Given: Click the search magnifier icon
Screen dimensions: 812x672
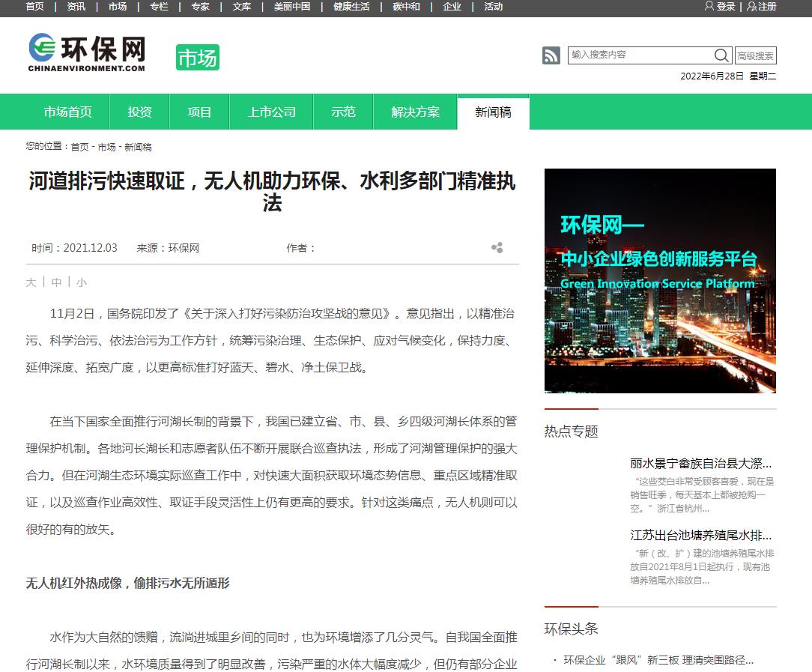Looking at the screenshot, I should click(721, 55).
